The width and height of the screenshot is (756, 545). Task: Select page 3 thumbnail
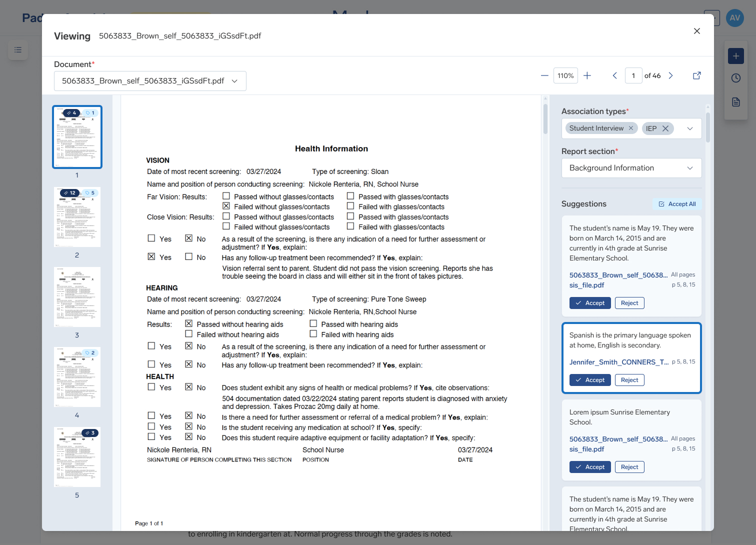coord(77,297)
